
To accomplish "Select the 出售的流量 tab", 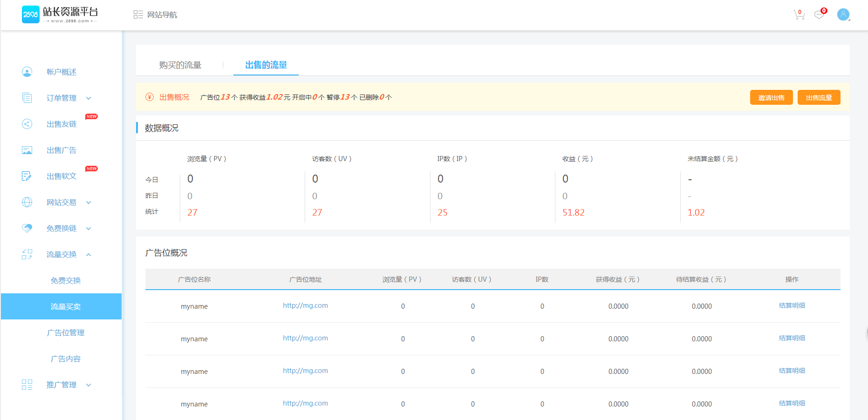I will click(266, 65).
